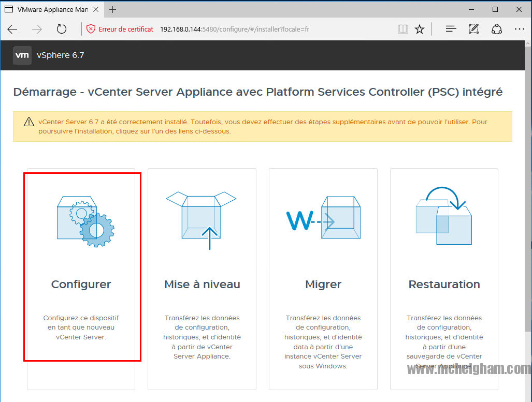This screenshot has width=532, height=402.
Task: Open the browser more options ellipsis
Action: (520, 29)
